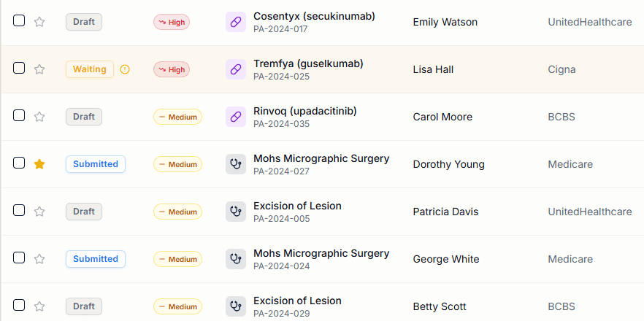
Task: Star the Lisa Hall Tremfya request
Action: [39, 69]
